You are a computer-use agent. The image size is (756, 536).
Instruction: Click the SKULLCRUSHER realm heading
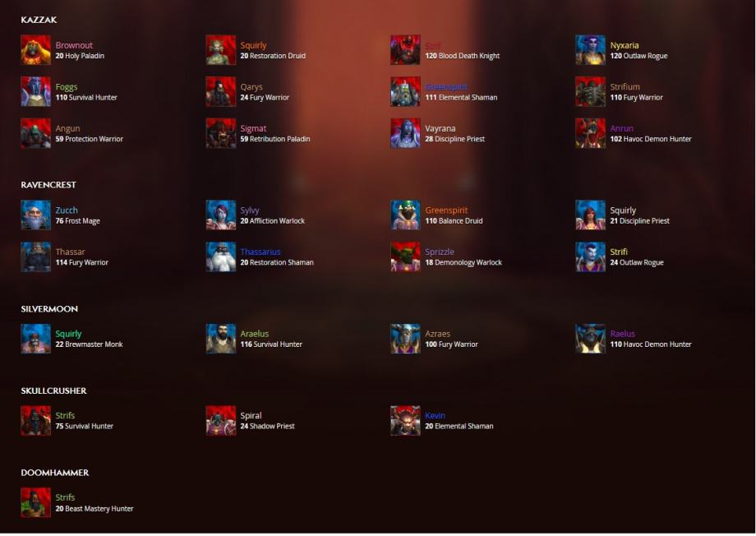coord(54,390)
